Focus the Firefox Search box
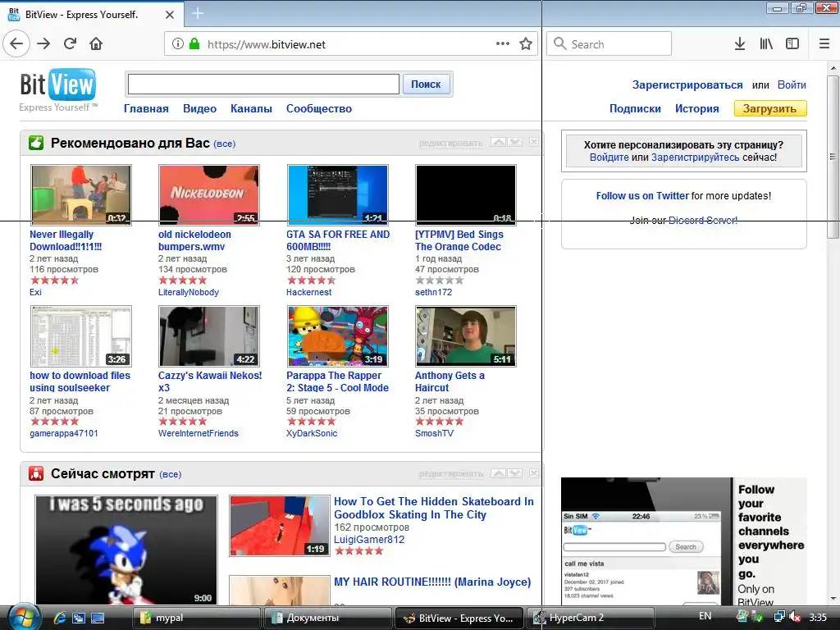840x630 pixels. click(609, 43)
